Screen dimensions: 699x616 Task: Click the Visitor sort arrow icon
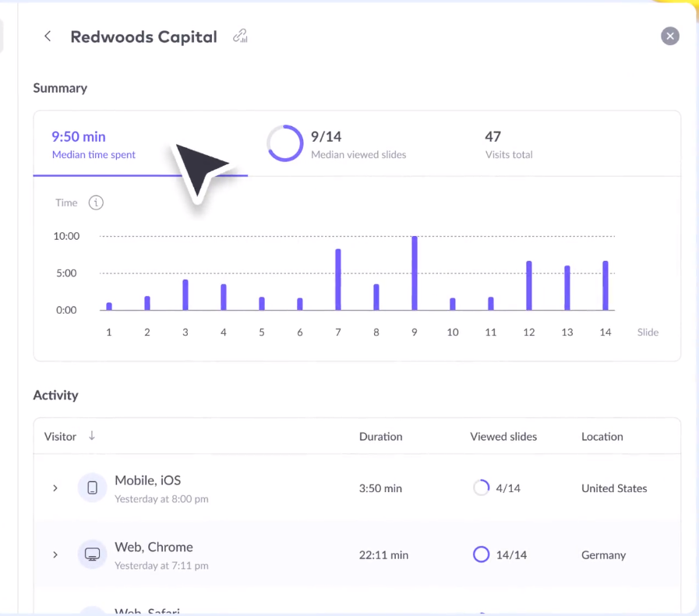(92, 436)
